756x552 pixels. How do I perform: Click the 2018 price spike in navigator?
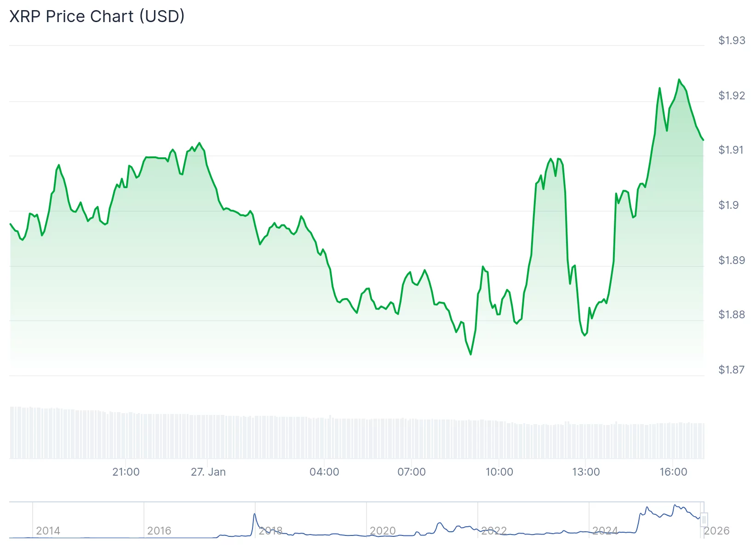[x=255, y=515]
